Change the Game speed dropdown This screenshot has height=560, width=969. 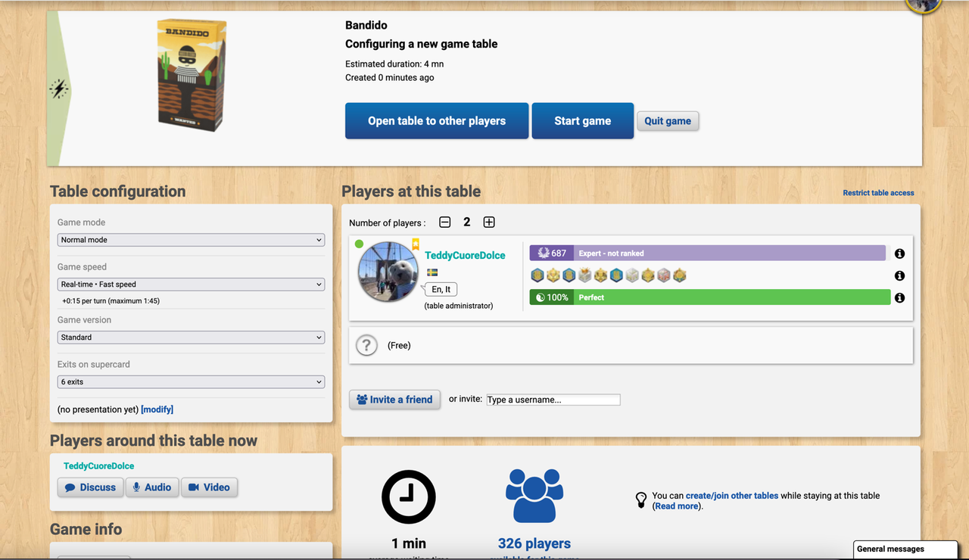pos(191,285)
